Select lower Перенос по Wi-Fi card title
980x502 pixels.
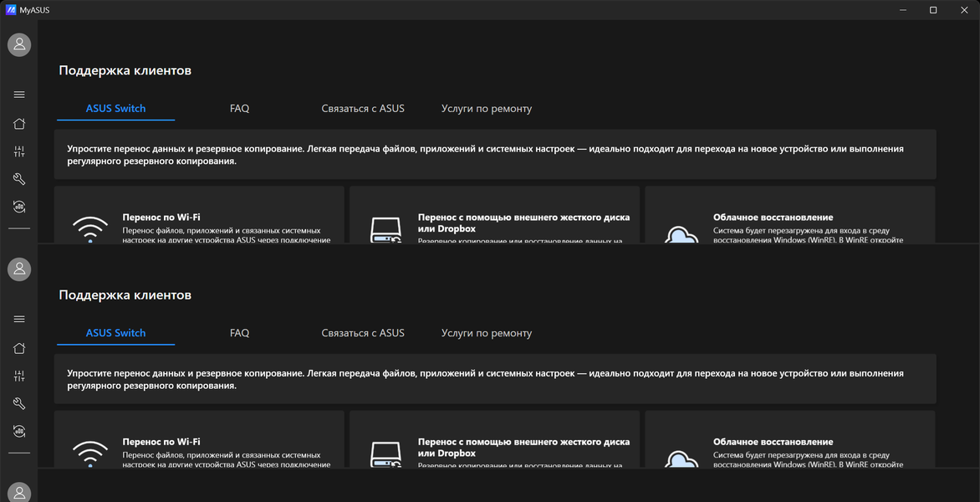[x=161, y=442]
